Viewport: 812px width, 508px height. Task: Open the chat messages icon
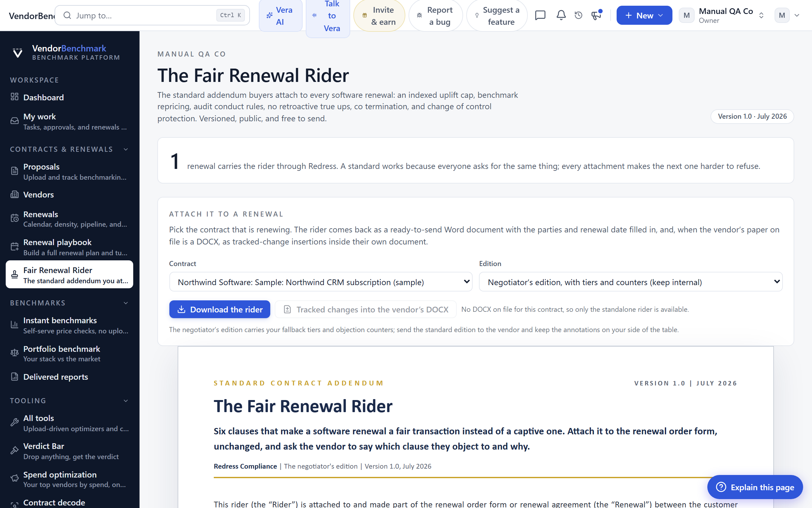pos(540,16)
